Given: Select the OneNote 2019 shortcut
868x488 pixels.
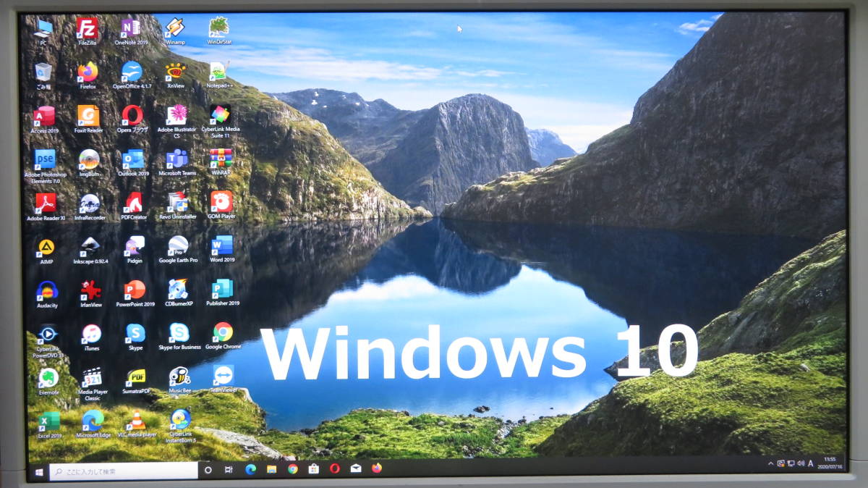Looking at the screenshot, I should pyautogui.click(x=131, y=30).
